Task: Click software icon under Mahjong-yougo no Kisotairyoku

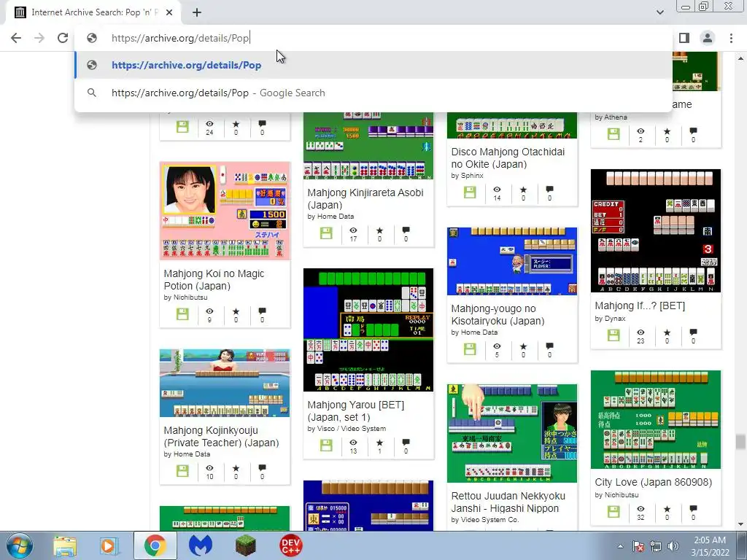Action: (x=470, y=349)
